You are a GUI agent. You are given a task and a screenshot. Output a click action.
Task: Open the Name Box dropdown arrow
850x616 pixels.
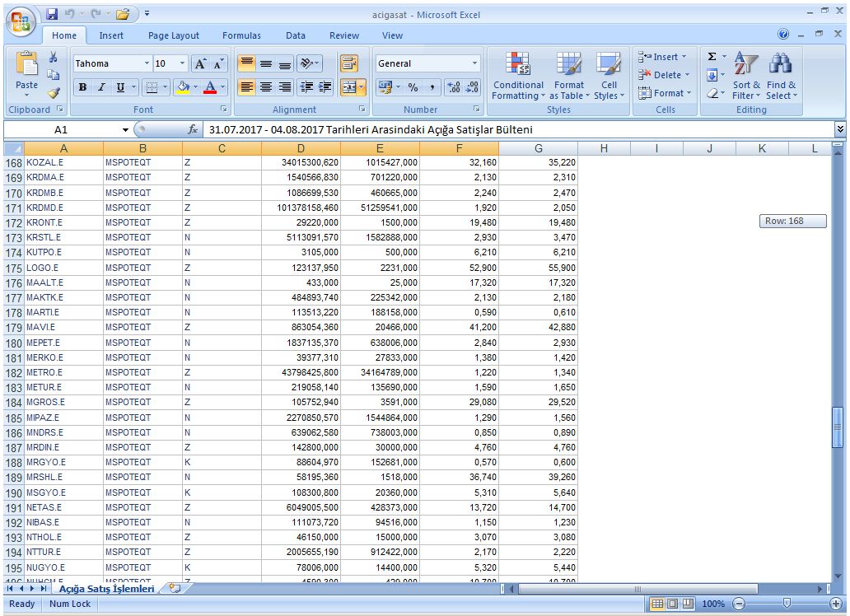125,129
